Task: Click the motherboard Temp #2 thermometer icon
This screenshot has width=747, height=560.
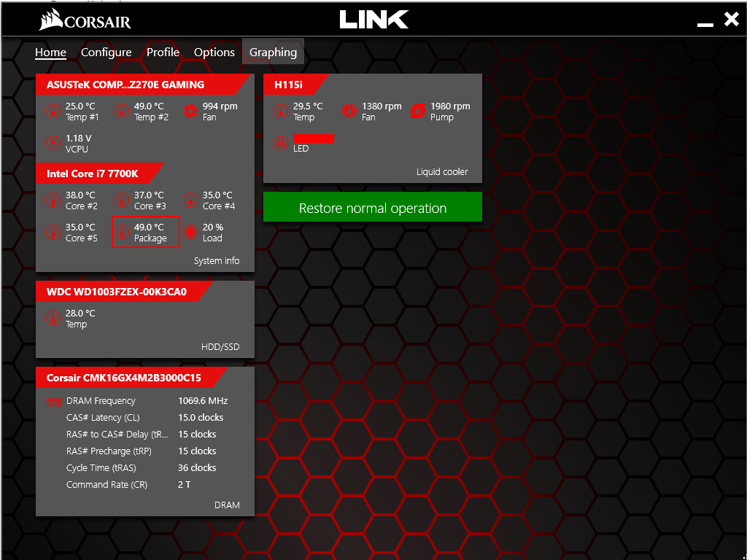Action: (x=122, y=112)
